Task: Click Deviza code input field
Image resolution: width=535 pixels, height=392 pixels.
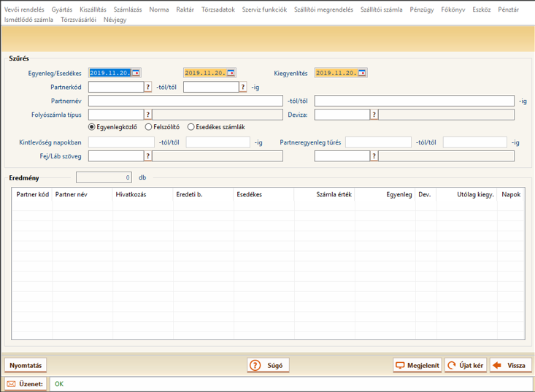Action: point(342,115)
